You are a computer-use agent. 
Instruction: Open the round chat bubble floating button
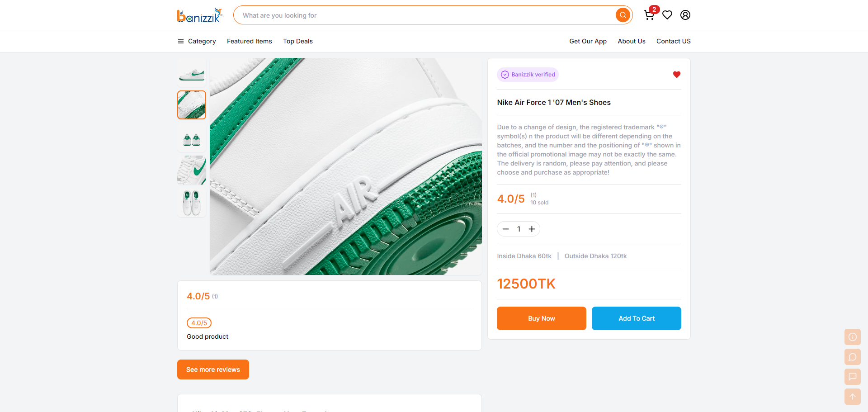[853, 357]
